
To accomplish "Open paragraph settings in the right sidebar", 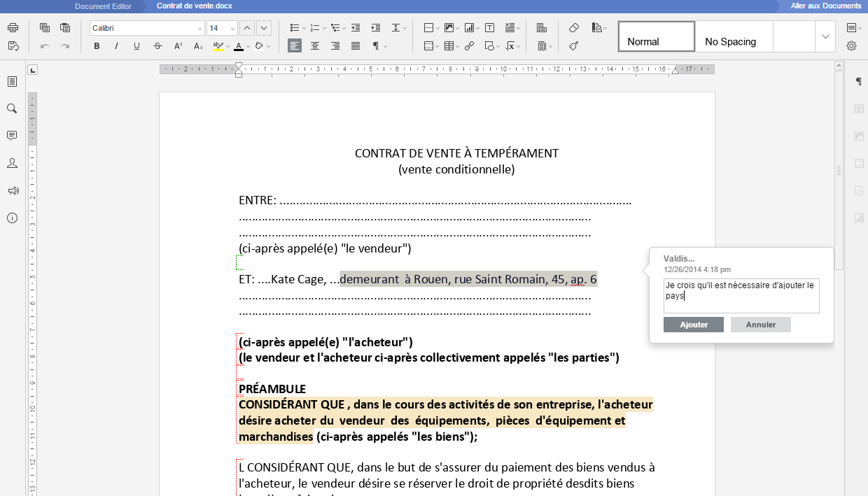I will point(859,82).
